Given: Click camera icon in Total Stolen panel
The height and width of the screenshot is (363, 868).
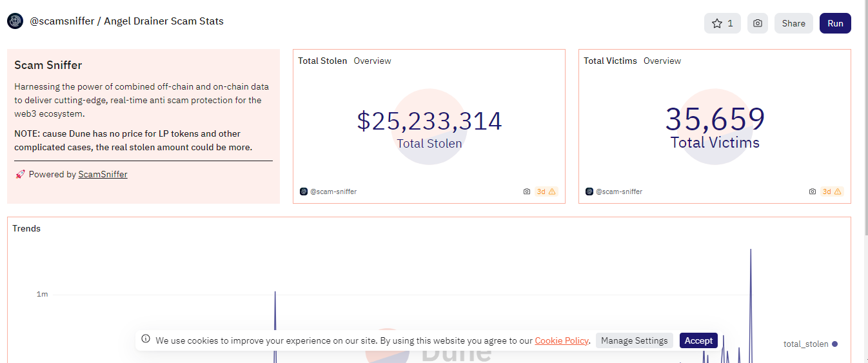Looking at the screenshot, I should pyautogui.click(x=527, y=191).
